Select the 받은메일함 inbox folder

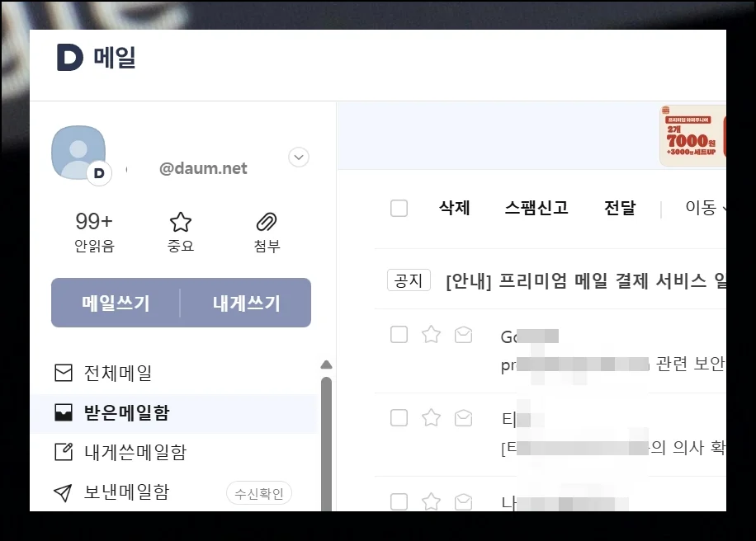click(126, 412)
